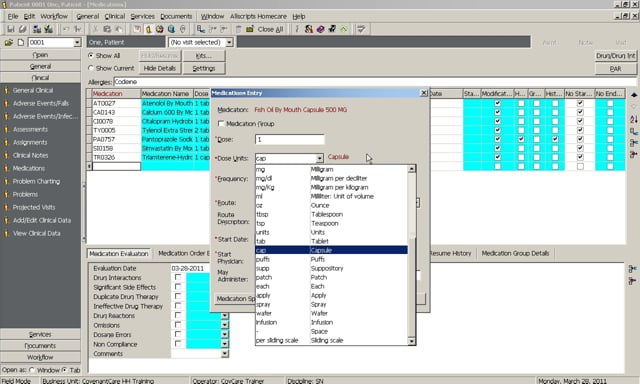Click the Cut scissors toolbar icon
Screen dimensions: 640x384
click(x=95, y=29)
